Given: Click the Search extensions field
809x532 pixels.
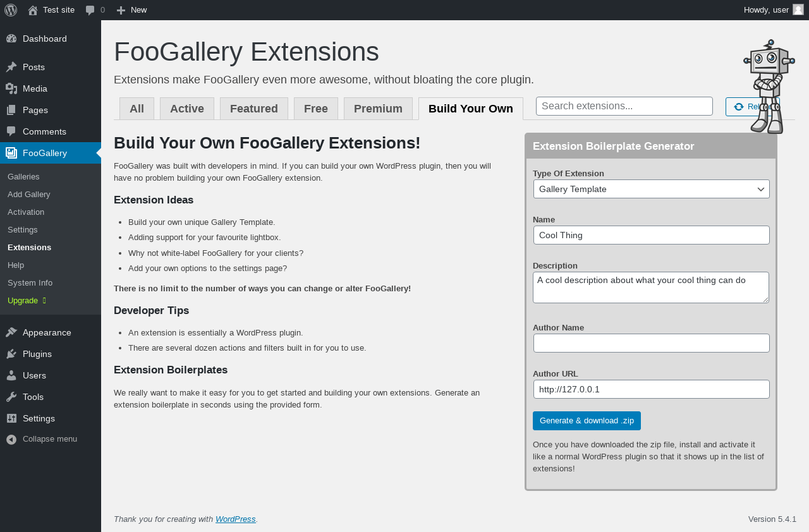Looking at the screenshot, I should coord(624,106).
